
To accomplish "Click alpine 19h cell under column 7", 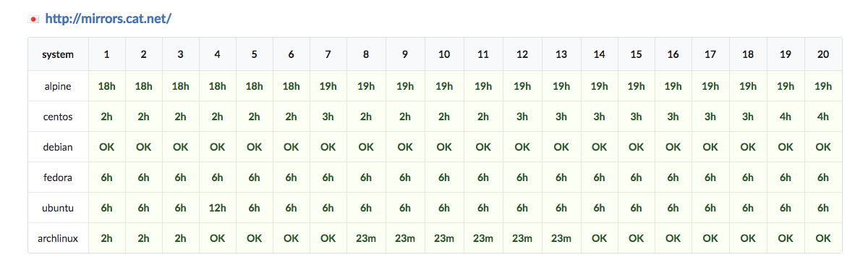I will 328,86.
